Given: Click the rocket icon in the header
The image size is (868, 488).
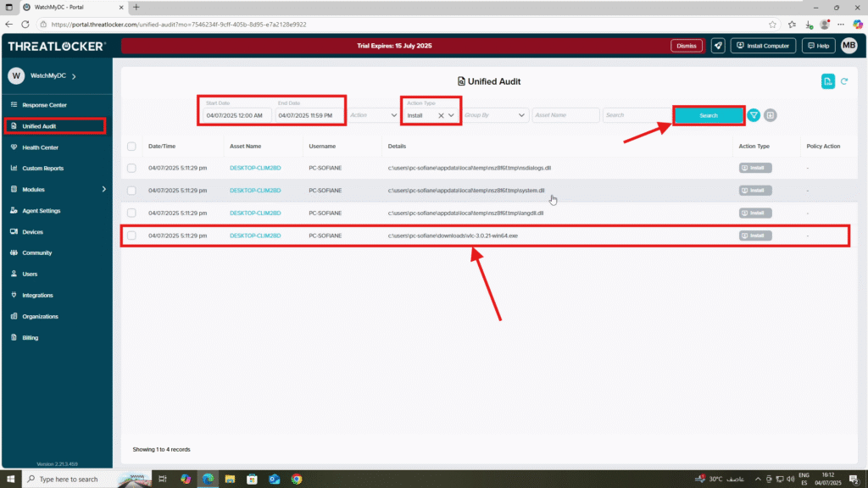Looking at the screenshot, I should point(718,46).
